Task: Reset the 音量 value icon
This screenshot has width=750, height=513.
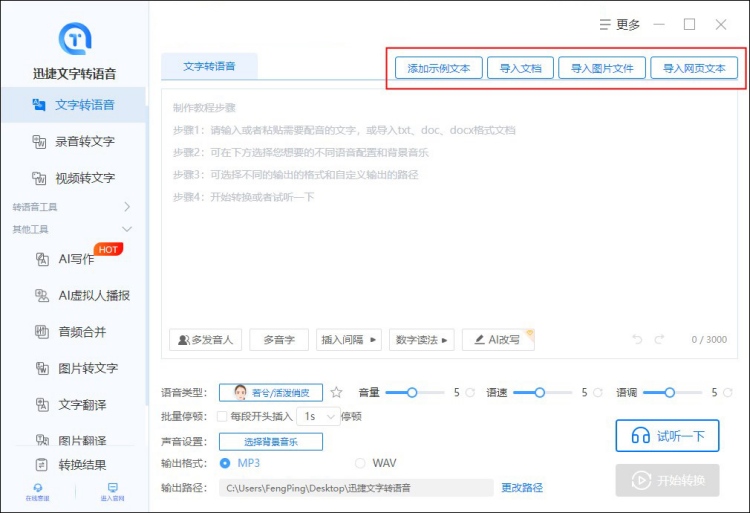Action: [x=470, y=393]
